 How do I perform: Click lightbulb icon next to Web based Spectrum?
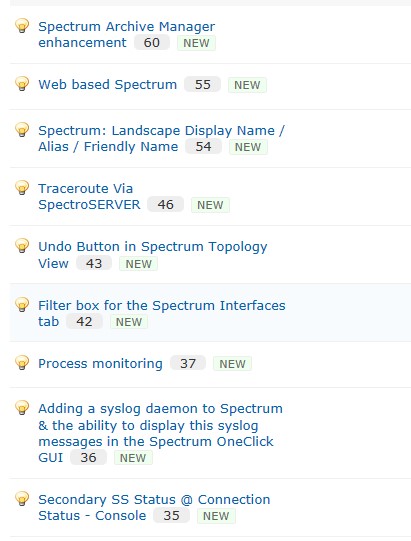pos(22,83)
